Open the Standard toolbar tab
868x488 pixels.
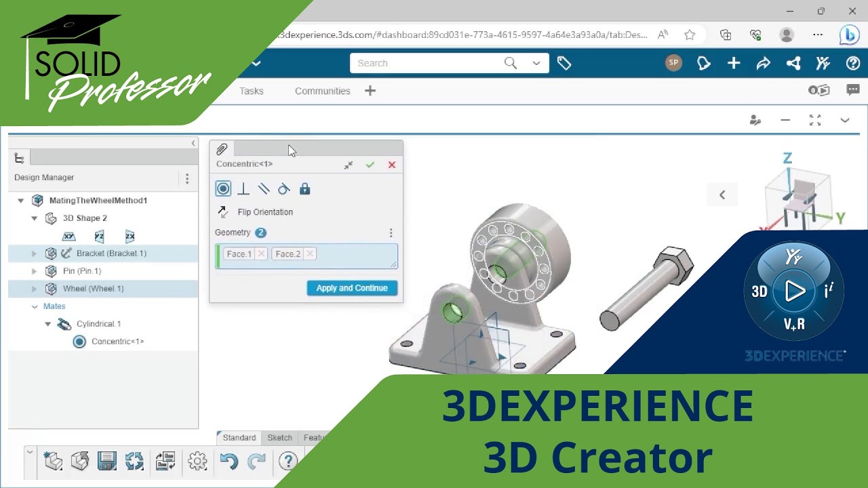click(239, 438)
